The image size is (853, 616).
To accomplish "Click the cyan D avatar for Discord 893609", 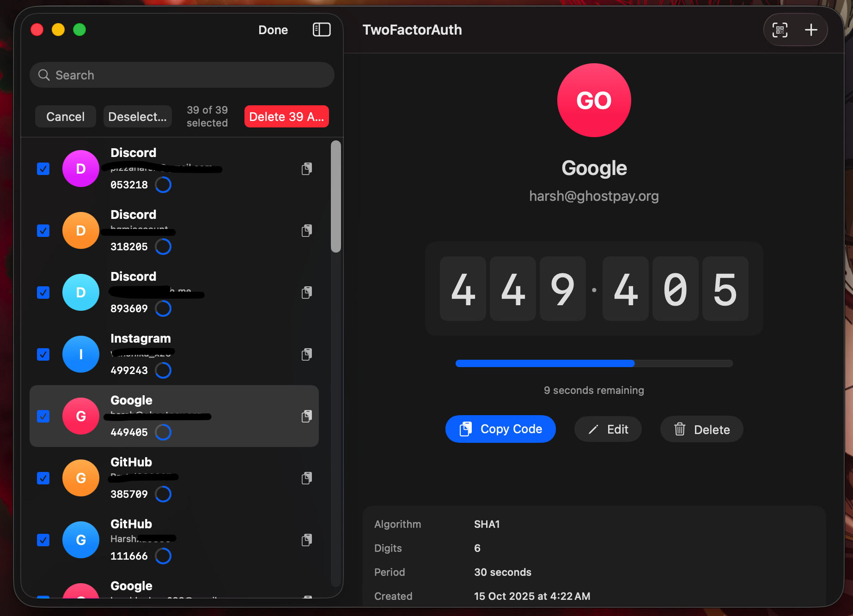I will tap(81, 292).
